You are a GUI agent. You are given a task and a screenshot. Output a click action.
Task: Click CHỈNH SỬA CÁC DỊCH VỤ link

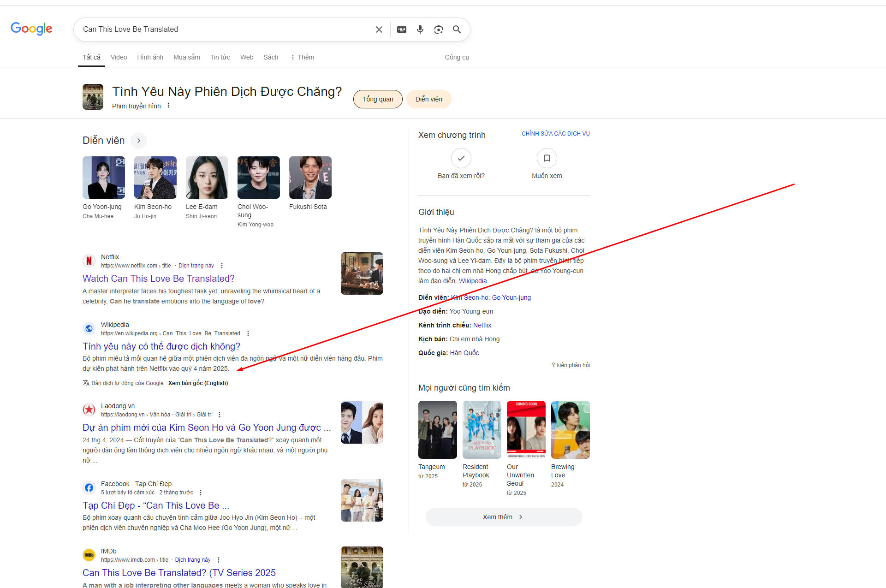click(x=556, y=134)
